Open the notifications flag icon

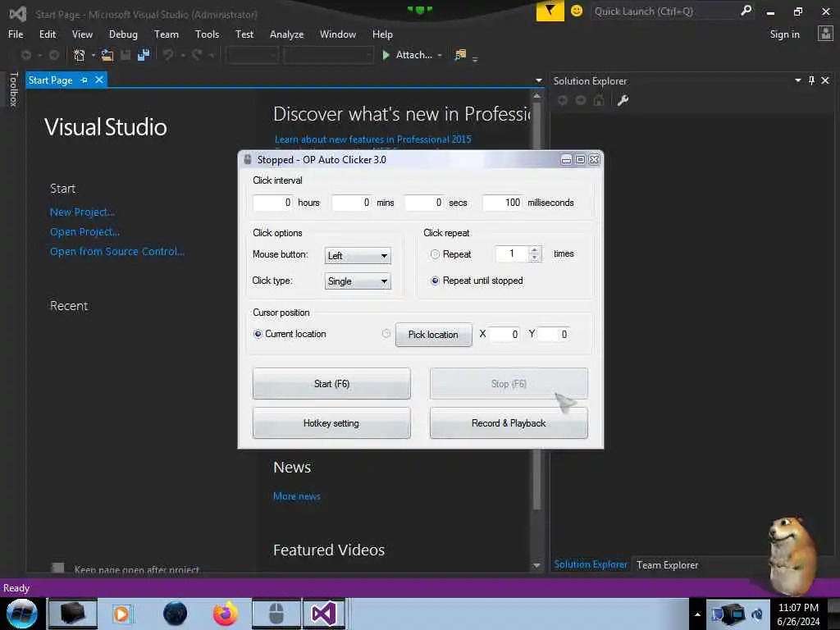click(550, 11)
